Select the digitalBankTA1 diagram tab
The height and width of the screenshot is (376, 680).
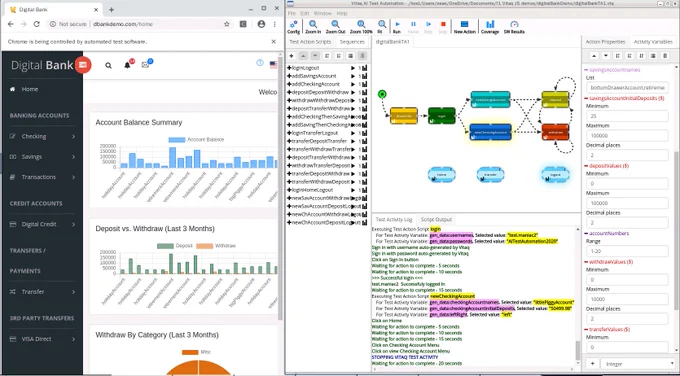pyautogui.click(x=392, y=42)
